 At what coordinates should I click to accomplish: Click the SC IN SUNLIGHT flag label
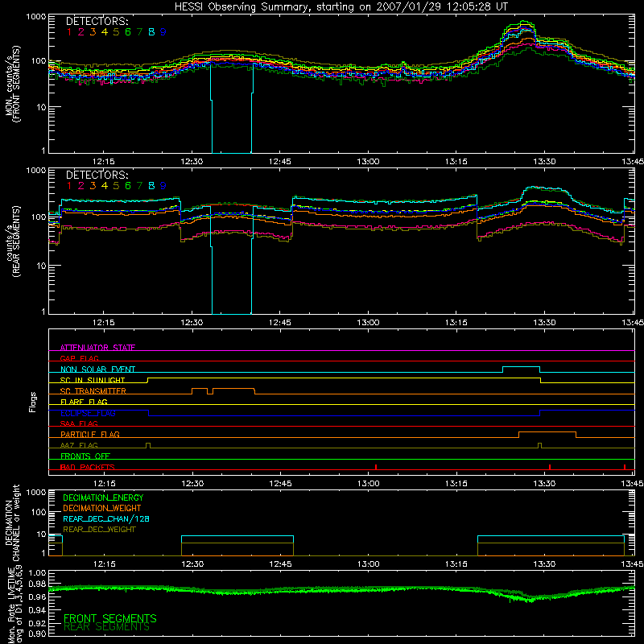(x=93, y=380)
